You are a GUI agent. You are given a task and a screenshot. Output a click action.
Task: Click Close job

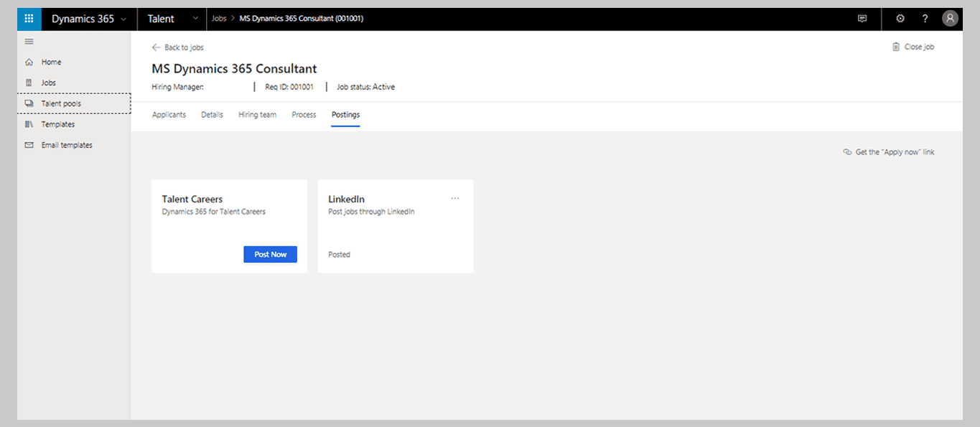coord(919,47)
